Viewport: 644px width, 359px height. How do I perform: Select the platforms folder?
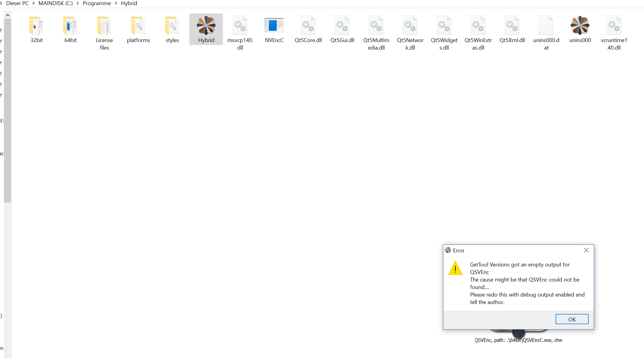pos(138,26)
